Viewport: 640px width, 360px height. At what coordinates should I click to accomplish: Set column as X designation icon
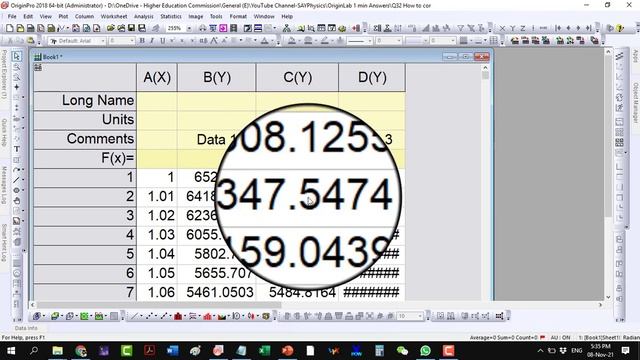tap(502, 28)
